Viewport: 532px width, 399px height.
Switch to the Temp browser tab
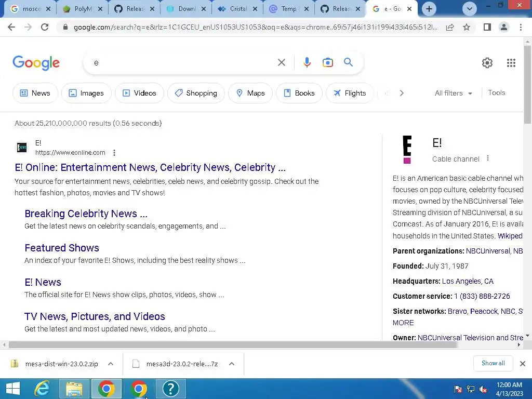(289, 9)
